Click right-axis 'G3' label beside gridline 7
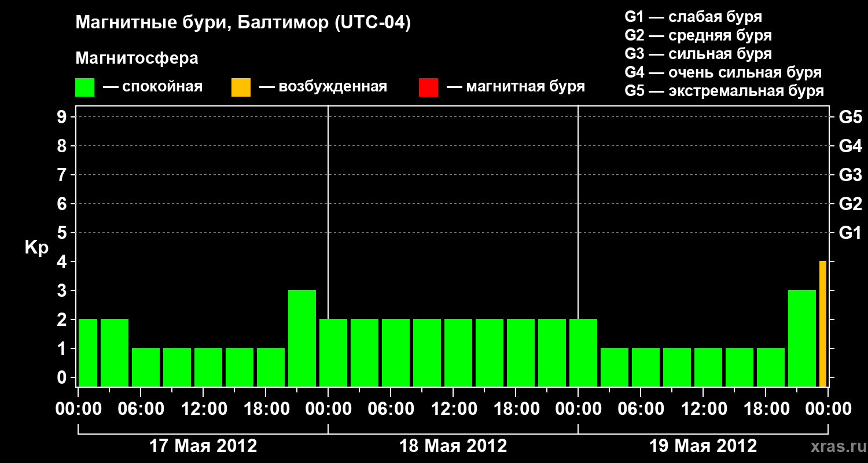Screen dimensions: 868x463 [x=850, y=175]
